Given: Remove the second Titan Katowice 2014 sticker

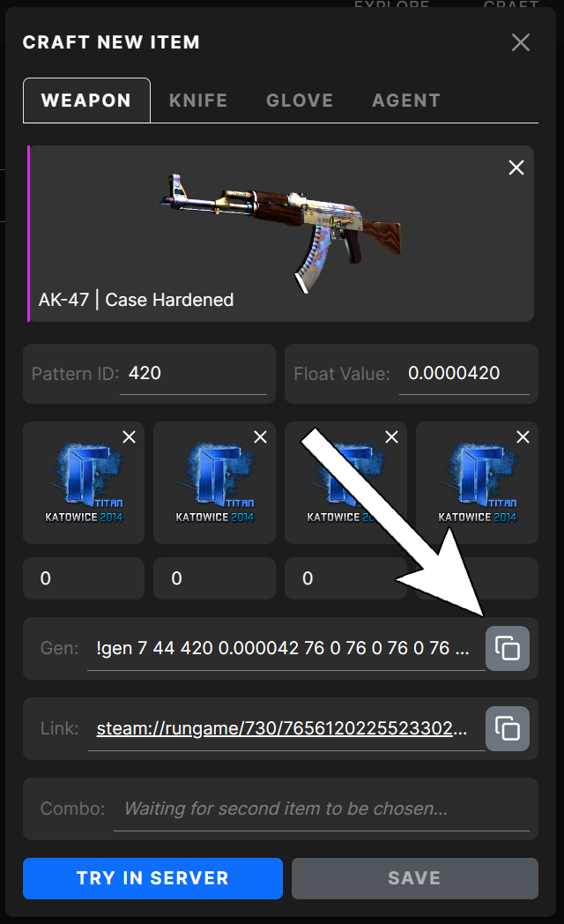Looking at the screenshot, I should pyautogui.click(x=260, y=436).
